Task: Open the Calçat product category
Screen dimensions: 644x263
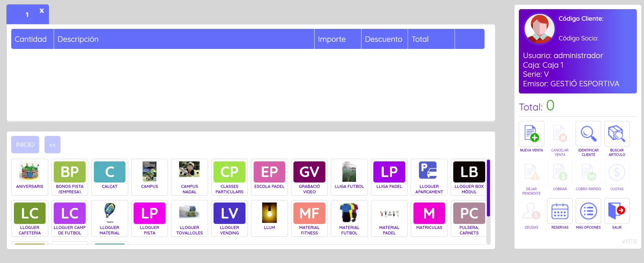Action: coord(109,177)
